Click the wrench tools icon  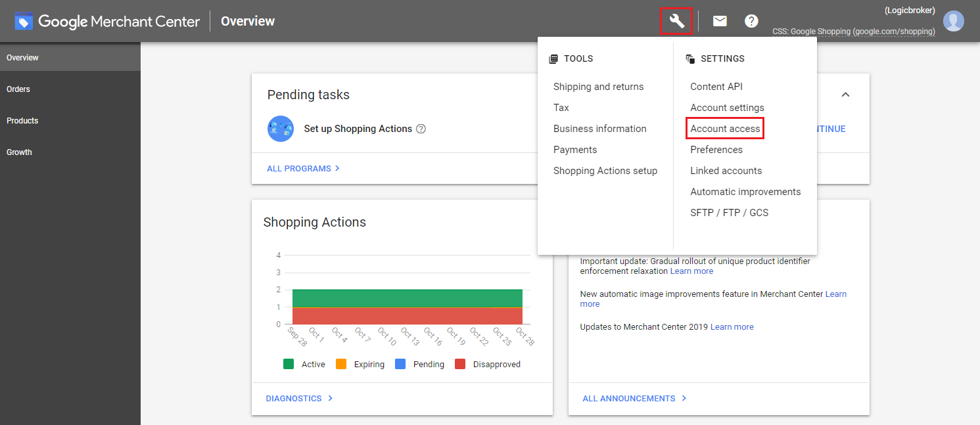click(x=676, y=21)
